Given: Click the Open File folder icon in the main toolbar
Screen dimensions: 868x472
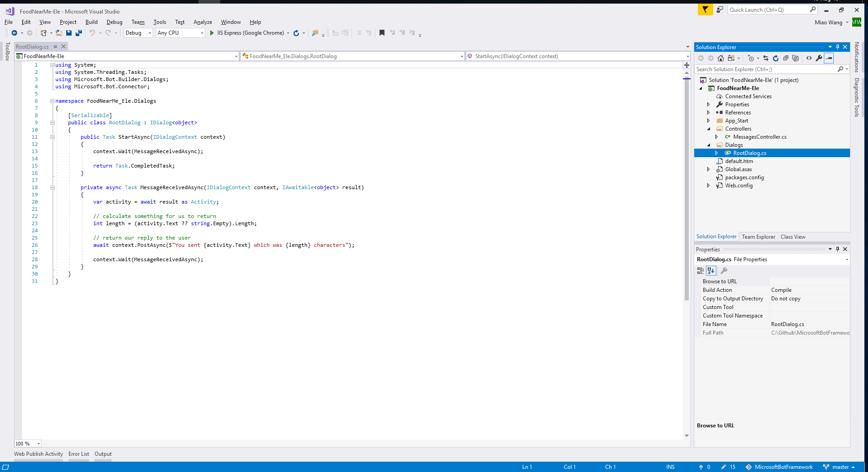Looking at the screenshot, I should (x=59, y=33).
